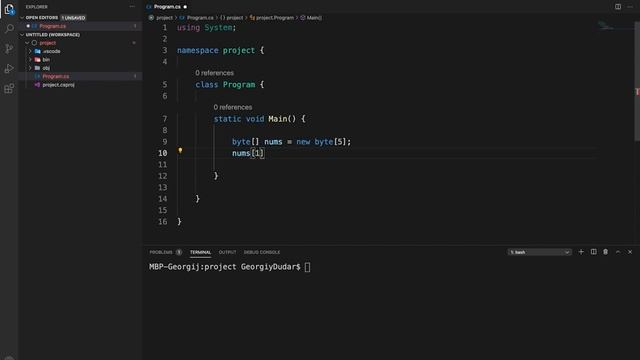Expand the obj folder
The width and height of the screenshot is (640, 360).
(x=30, y=68)
